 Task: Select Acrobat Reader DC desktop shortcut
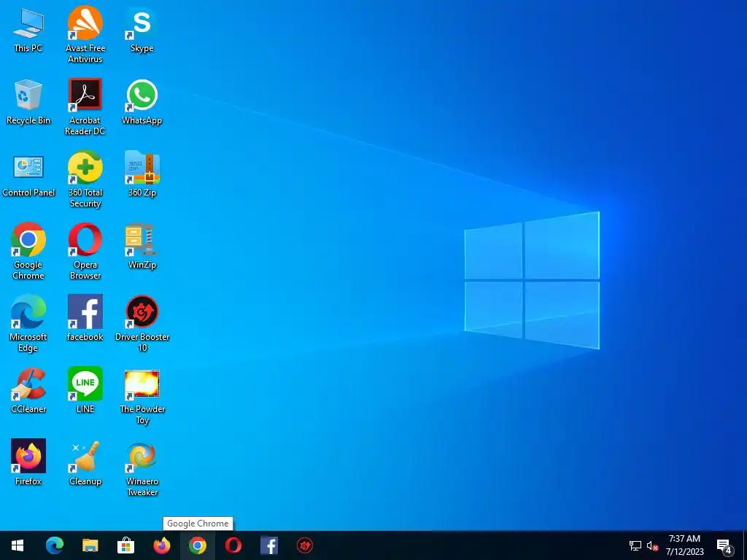point(85,106)
